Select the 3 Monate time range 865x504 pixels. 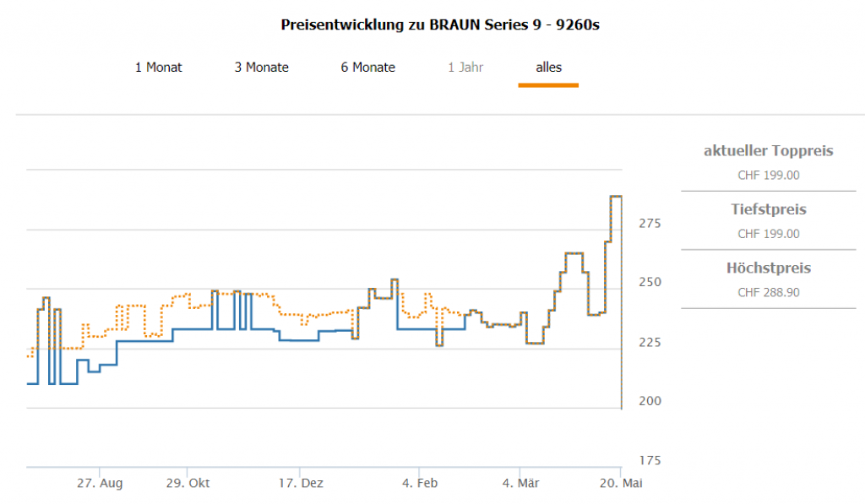tap(261, 68)
